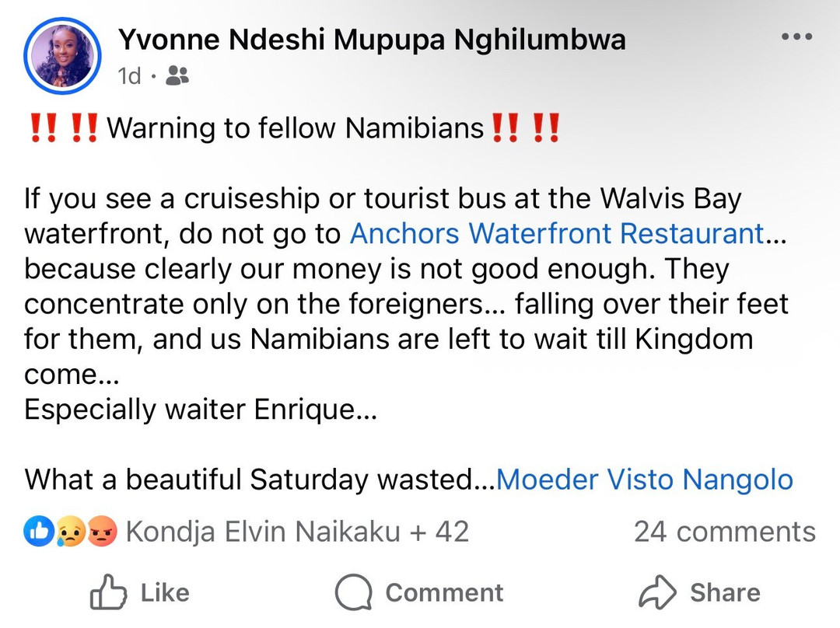
Task: Show reactions from Kondja Elvin Naikaku + 42
Action: (x=297, y=532)
